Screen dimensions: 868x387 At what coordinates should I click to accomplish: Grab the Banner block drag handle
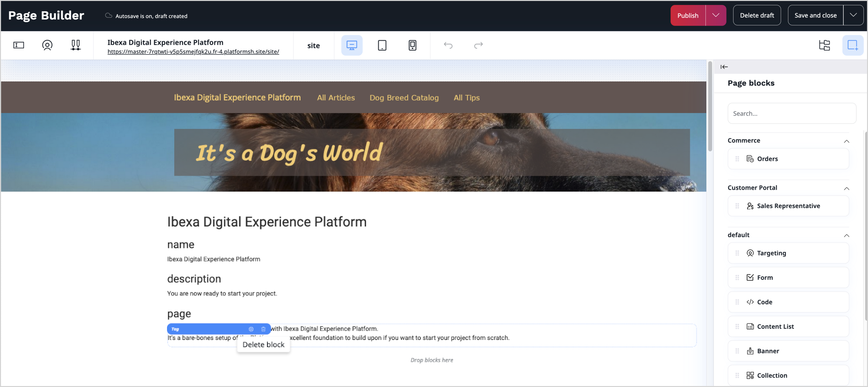point(737,351)
